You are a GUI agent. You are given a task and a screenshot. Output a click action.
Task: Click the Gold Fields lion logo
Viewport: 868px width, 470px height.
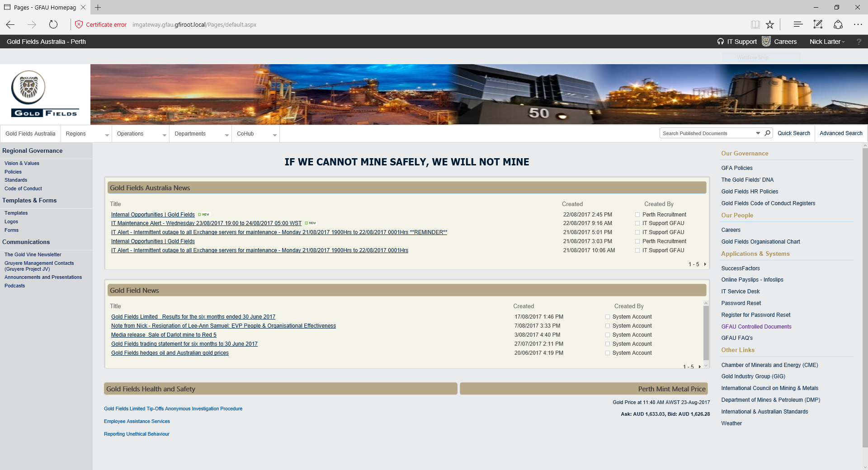pos(28,87)
